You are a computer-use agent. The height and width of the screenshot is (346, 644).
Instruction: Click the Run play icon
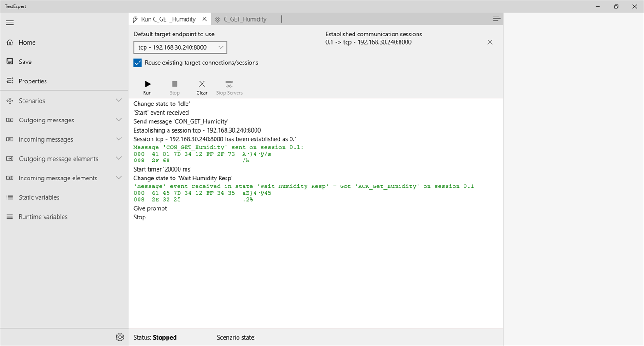tap(147, 84)
